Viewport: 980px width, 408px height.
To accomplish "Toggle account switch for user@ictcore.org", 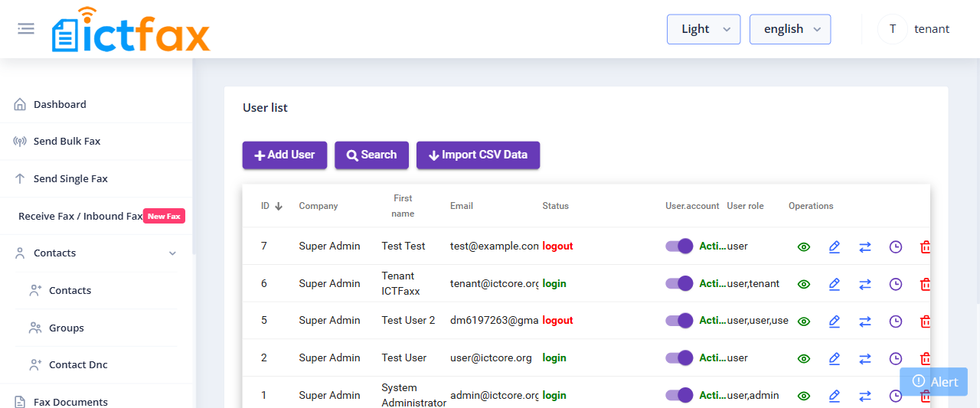I will (679, 357).
